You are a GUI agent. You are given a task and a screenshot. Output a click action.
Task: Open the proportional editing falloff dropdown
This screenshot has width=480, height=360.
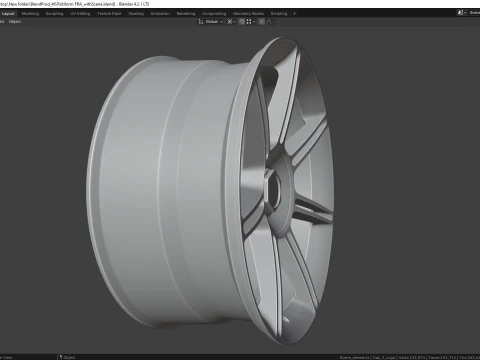point(270,22)
